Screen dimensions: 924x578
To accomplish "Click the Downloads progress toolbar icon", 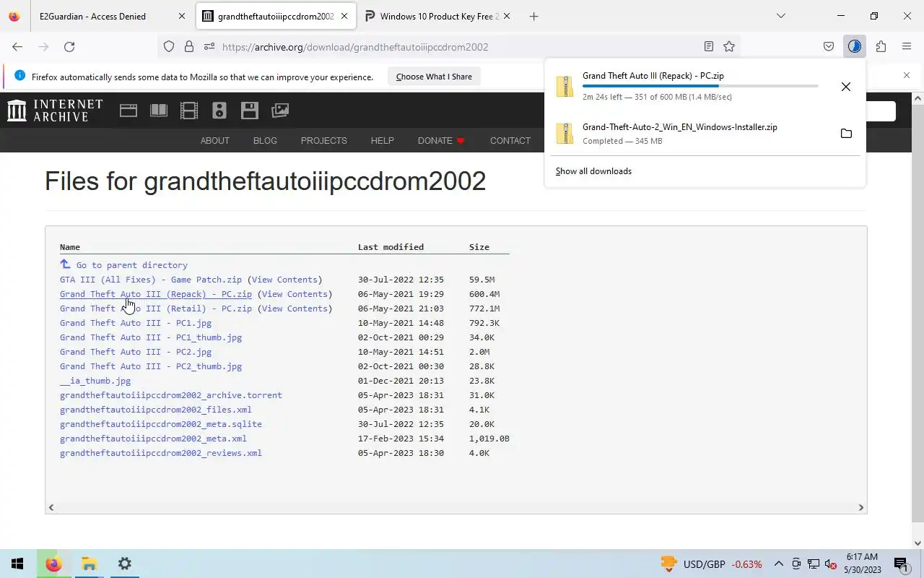I will click(855, 47).
